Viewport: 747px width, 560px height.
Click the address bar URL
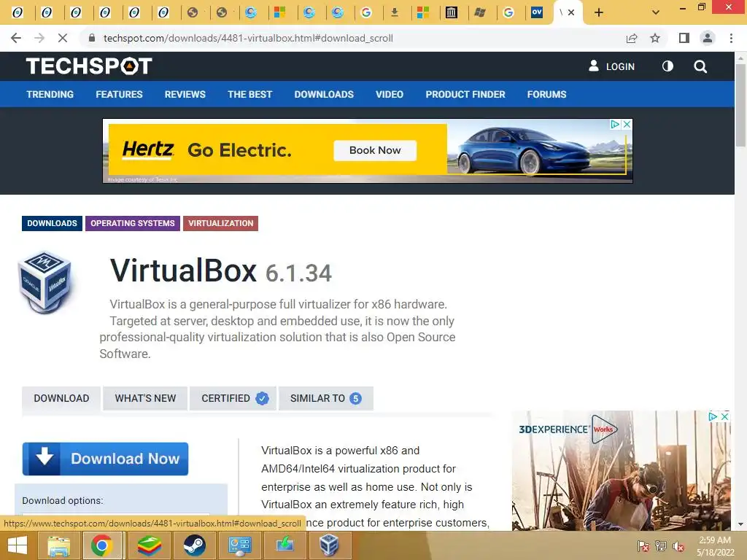248,38
